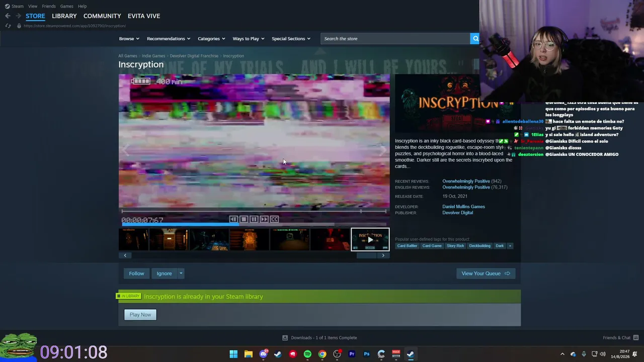The image size is (644, 362).
Task: Pause the Inscryption trailer video
Action: 254,219
